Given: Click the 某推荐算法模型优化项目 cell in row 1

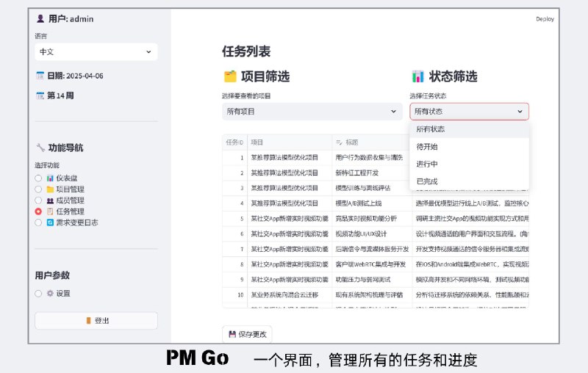Looking at the screenshot, I should point(290,157).
